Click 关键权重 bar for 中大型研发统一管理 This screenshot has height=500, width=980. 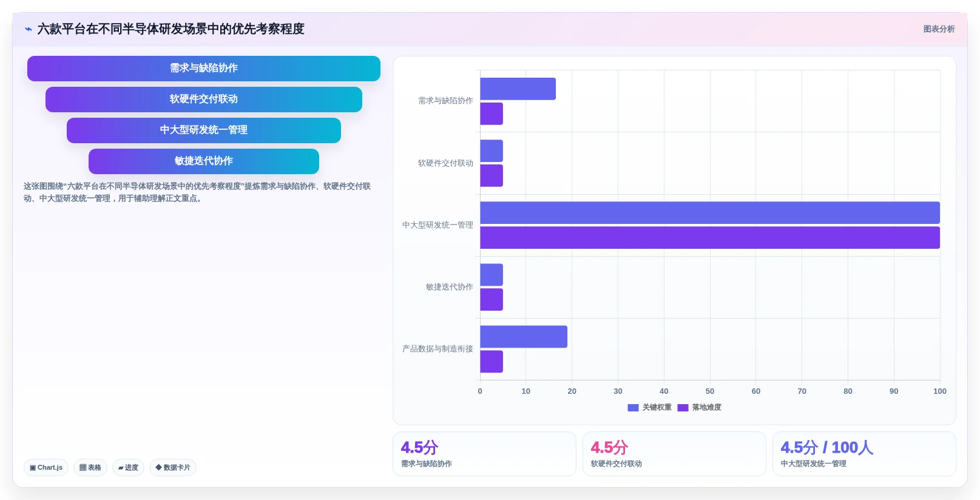(710, 213)
